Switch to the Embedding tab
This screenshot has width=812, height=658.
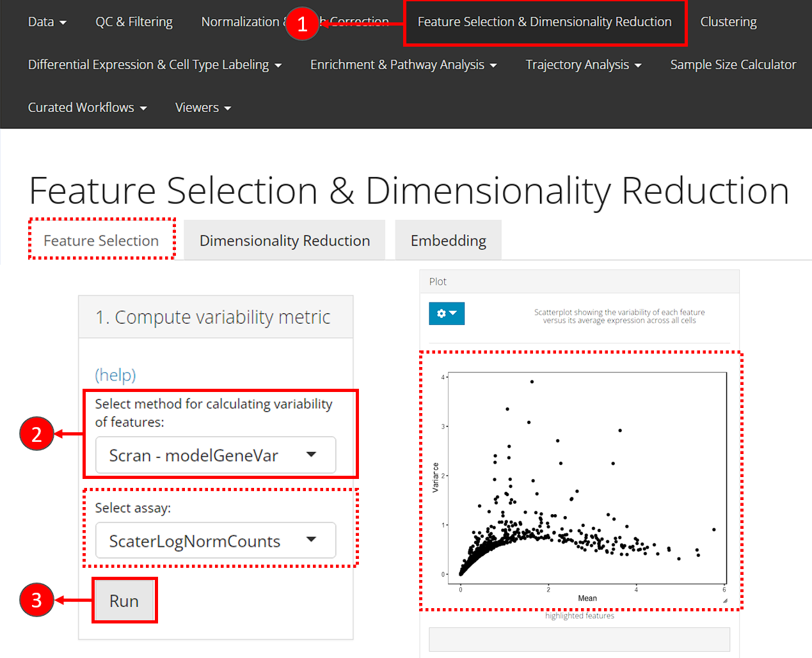click(448, 240)
